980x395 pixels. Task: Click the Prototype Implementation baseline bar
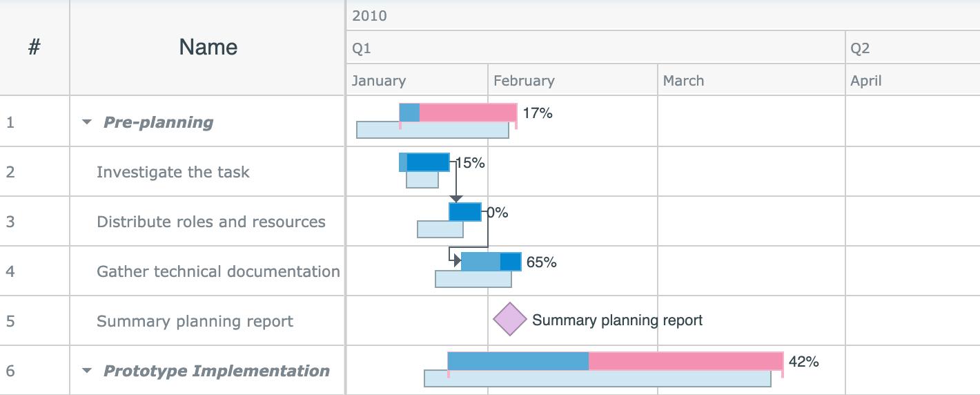[x=597, y=378]
